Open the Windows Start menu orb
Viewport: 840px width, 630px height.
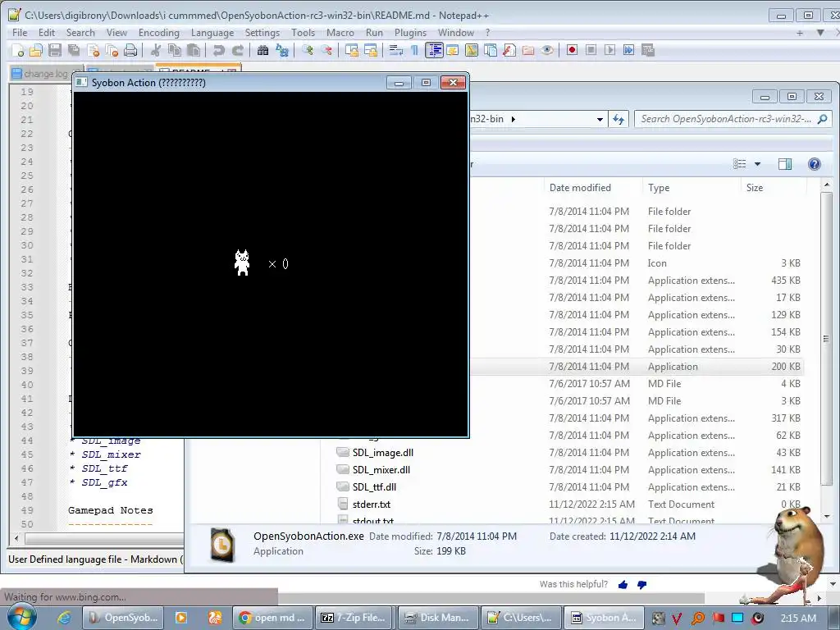pos(21,617)
